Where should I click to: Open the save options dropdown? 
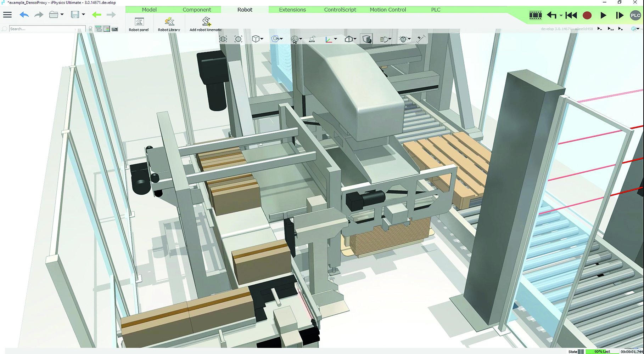(x=83, y=15)
